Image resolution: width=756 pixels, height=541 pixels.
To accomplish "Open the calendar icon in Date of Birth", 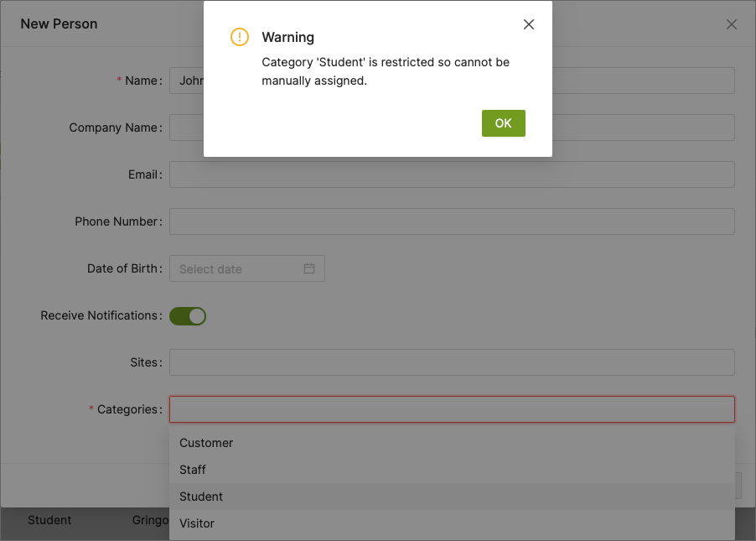I will (309, 268).
